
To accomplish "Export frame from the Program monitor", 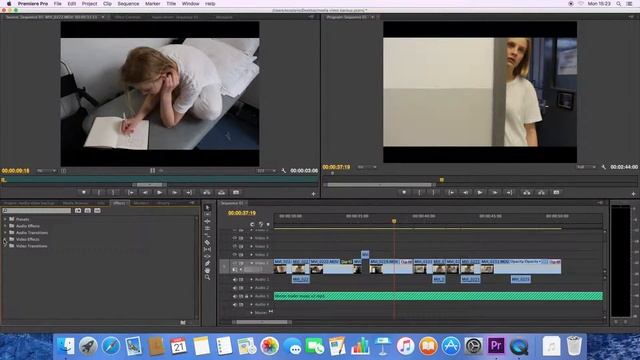I will coord(556,193).
